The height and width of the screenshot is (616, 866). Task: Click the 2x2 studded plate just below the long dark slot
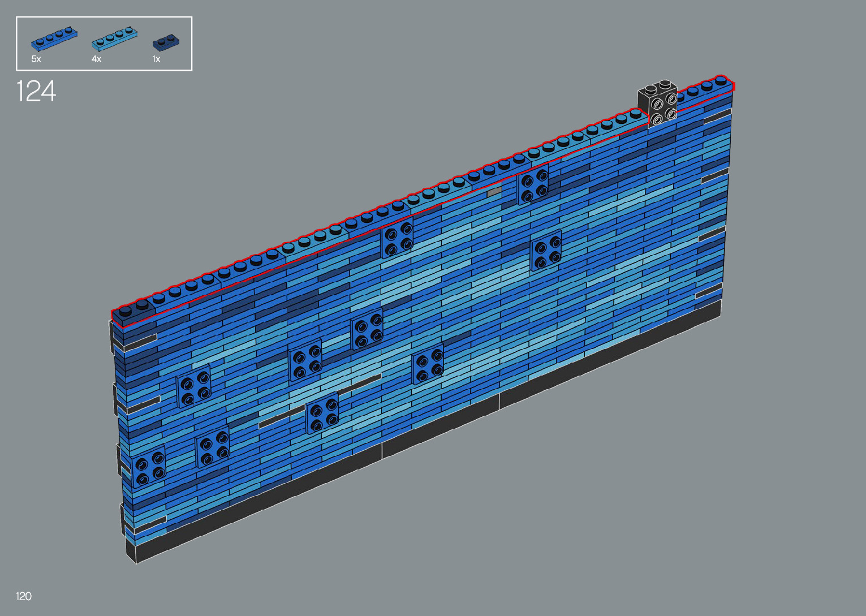tap(322, 413)
